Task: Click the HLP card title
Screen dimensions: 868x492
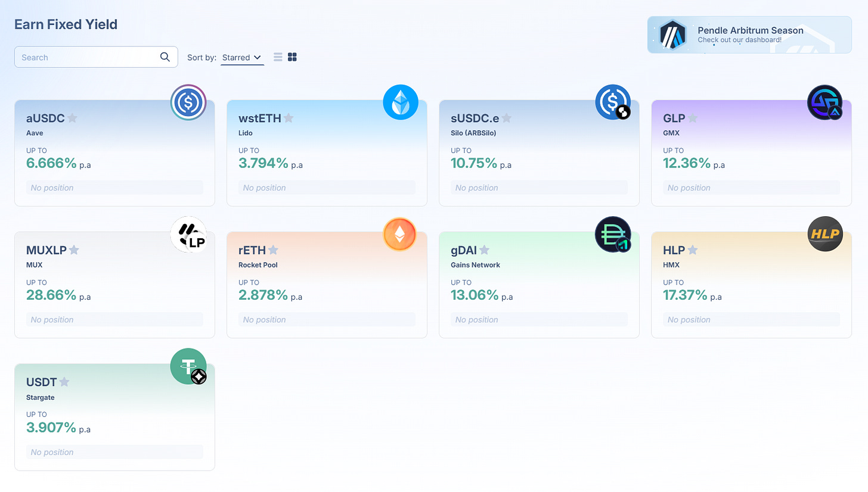Action: [674, 250]
